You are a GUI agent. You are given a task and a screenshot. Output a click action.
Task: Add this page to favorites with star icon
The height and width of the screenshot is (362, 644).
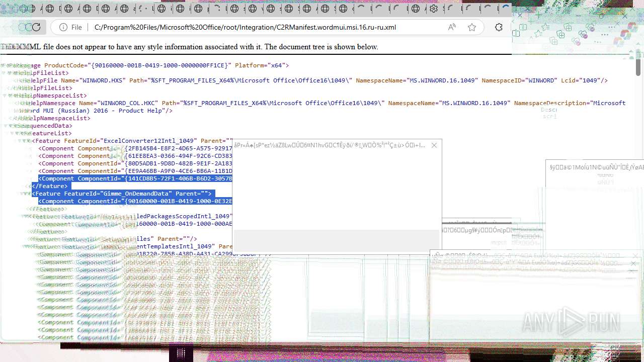(x=472, y=27)
